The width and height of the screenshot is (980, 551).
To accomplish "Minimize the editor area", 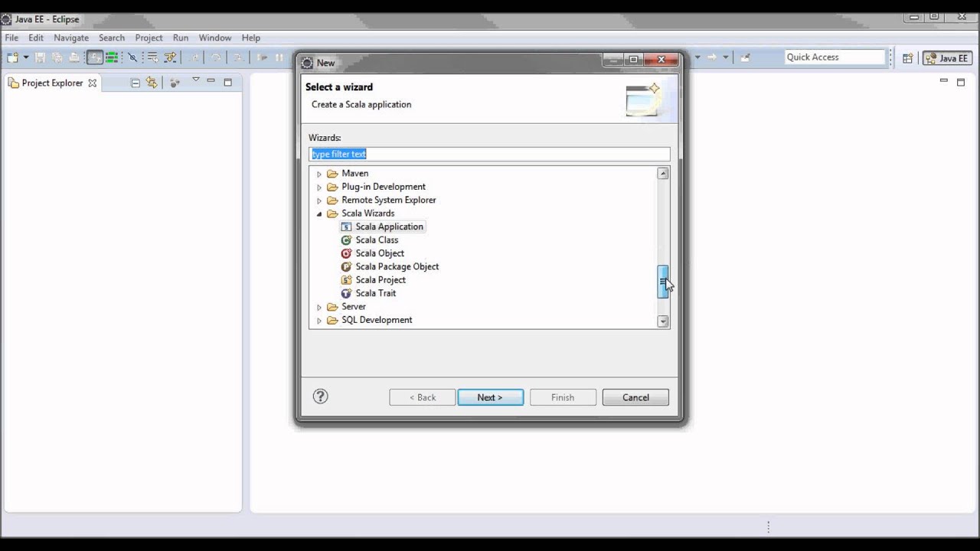I will 944,81.
